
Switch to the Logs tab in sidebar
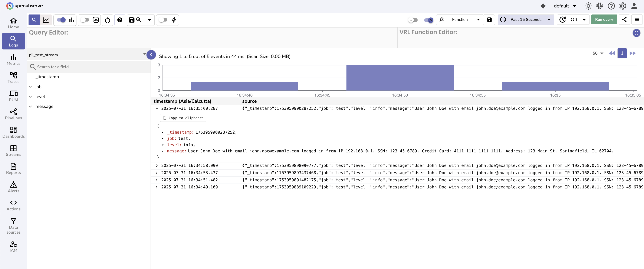click(13, 41)
